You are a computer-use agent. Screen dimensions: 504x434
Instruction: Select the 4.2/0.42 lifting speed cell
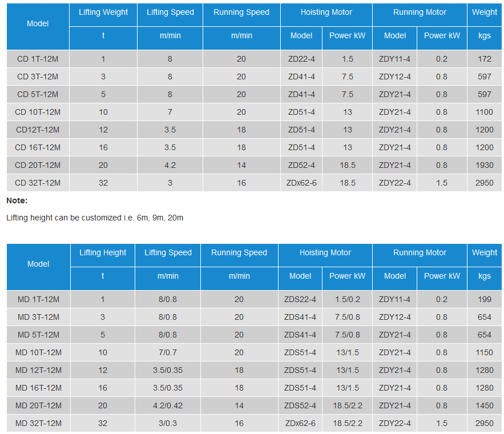click(168, 405)
